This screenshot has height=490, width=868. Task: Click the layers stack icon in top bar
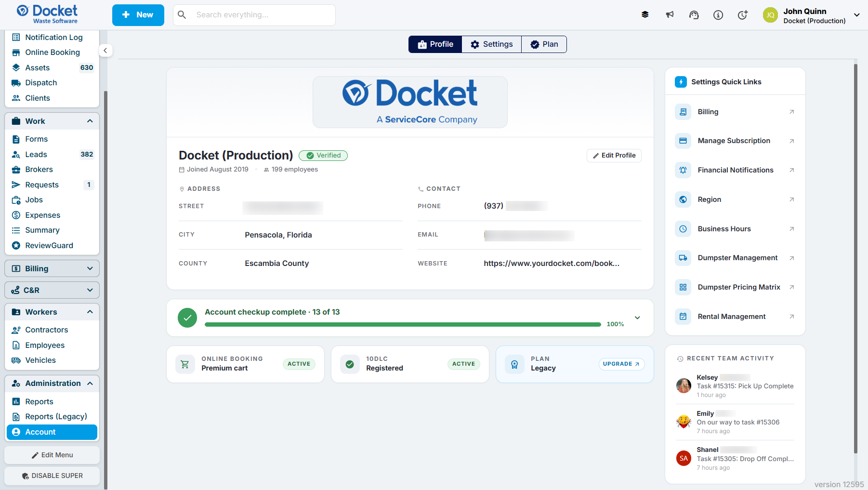[x=645, y=15]
